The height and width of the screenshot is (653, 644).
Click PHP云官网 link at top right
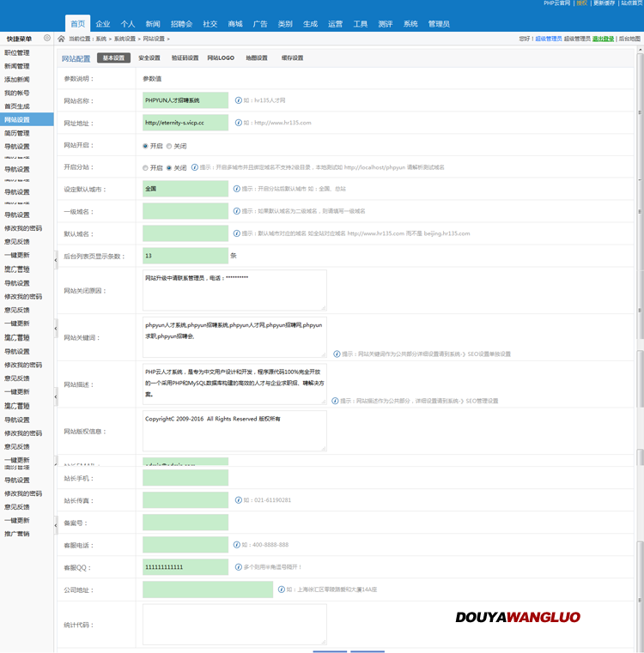tap(557, 3)
